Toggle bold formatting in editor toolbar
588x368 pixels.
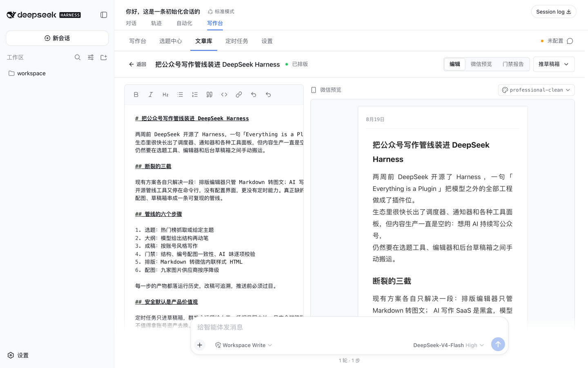click(x=136, y=94)
